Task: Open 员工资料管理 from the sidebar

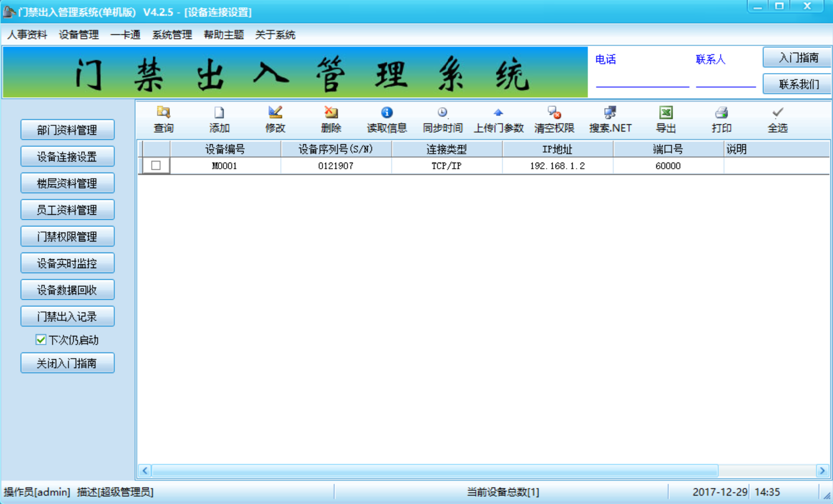Action: [x=67, y=210]
